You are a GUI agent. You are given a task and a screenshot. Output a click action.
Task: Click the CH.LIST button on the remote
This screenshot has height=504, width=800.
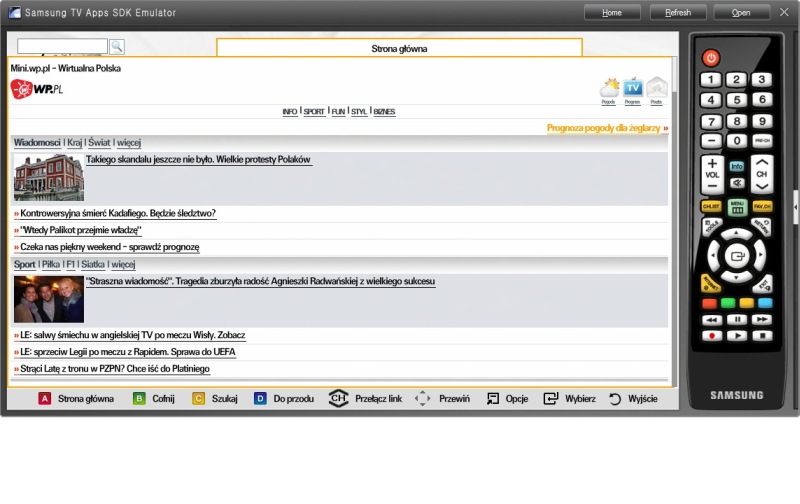coord(711,206)
